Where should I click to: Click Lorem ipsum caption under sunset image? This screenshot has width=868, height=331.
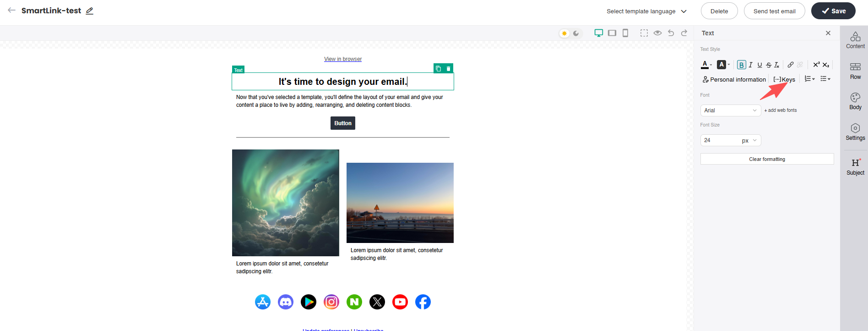click(397, 254)
